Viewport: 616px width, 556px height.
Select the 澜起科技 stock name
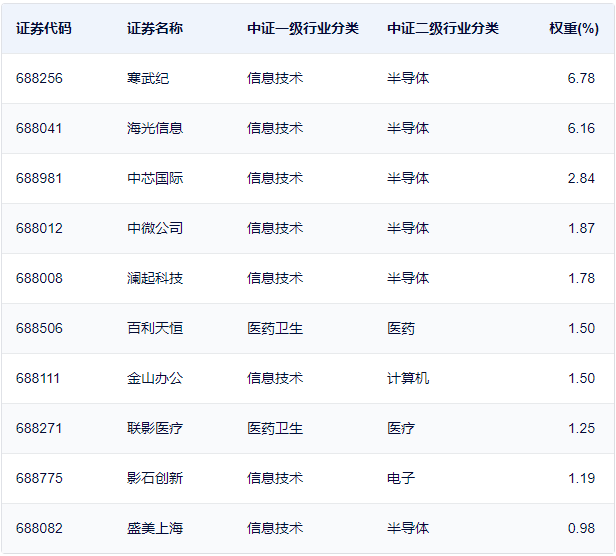click(x=155, y=278)
